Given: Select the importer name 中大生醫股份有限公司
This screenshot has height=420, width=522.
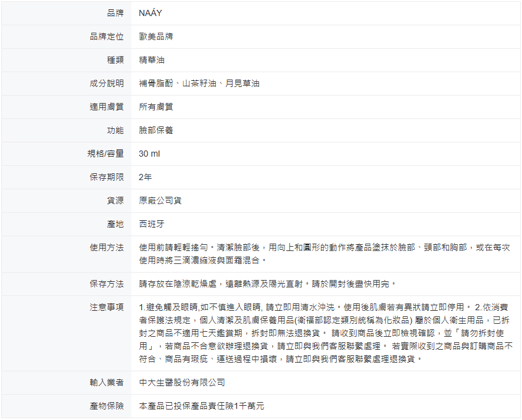Looking at the screenshot, I should point(182,383).
